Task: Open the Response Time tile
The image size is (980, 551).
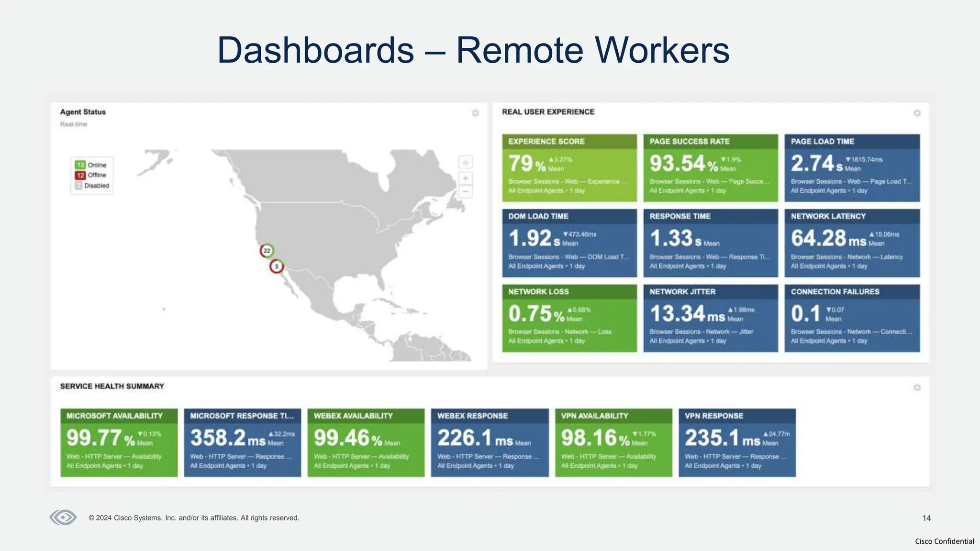Action: [711, 243]
